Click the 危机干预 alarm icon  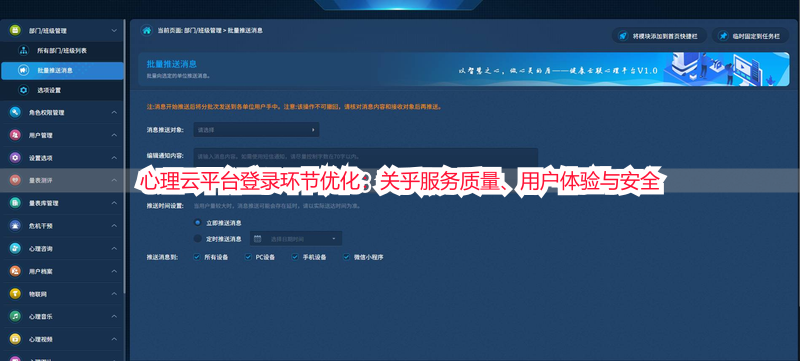pos(15,226)
